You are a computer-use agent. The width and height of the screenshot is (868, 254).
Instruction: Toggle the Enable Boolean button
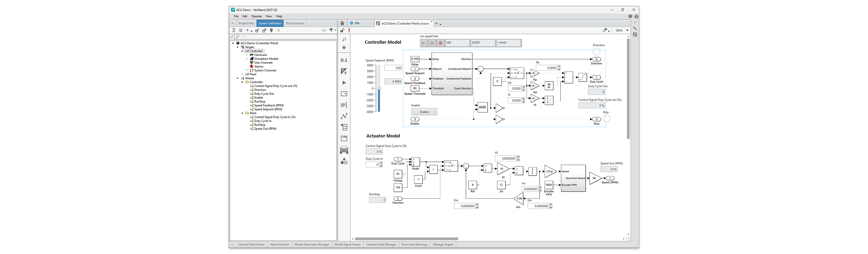[424, 112]
